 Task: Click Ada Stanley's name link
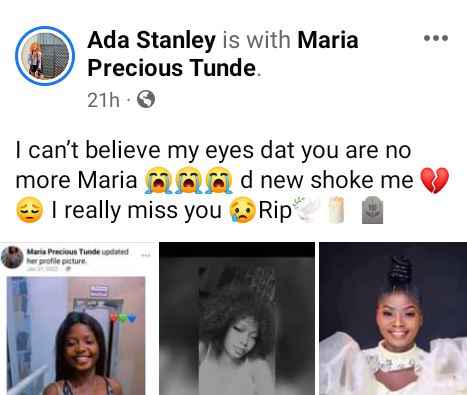pyautogui.click(x=152, y=40)
